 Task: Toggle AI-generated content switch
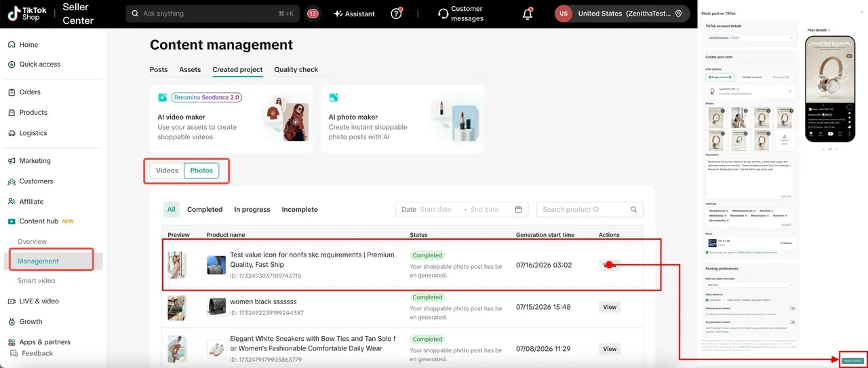click(791, 322)
